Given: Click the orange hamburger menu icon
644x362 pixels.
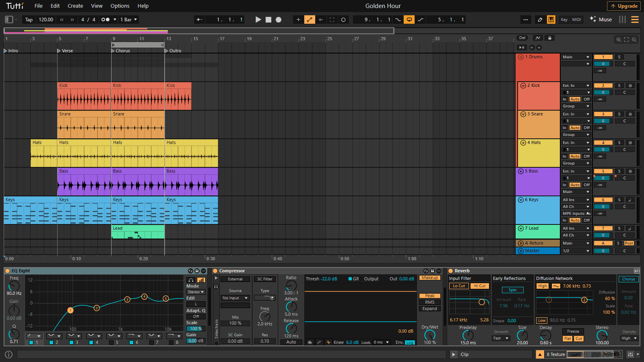Looking at the screenshot, I should (635, 19).
